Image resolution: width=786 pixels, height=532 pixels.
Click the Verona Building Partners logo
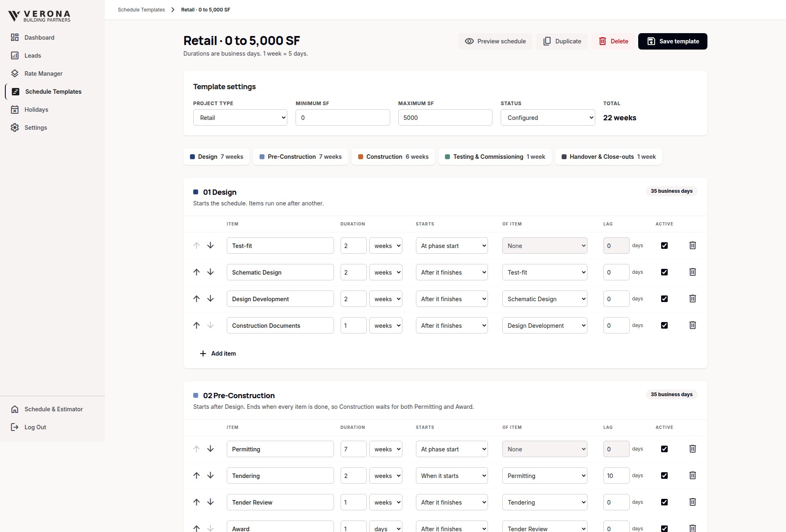(39, 16)
